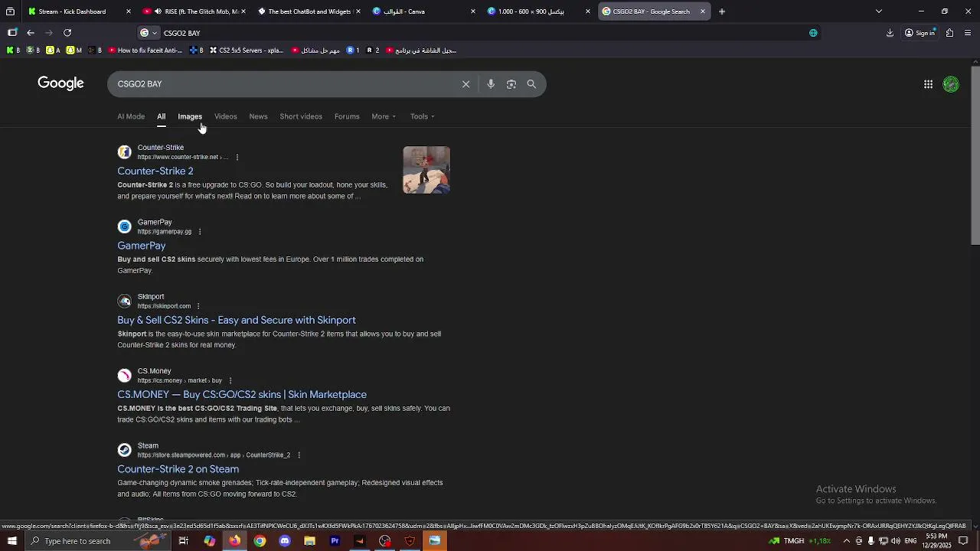Open the Firefox downloads icon

pyautogui.click(x=890, y=33)
